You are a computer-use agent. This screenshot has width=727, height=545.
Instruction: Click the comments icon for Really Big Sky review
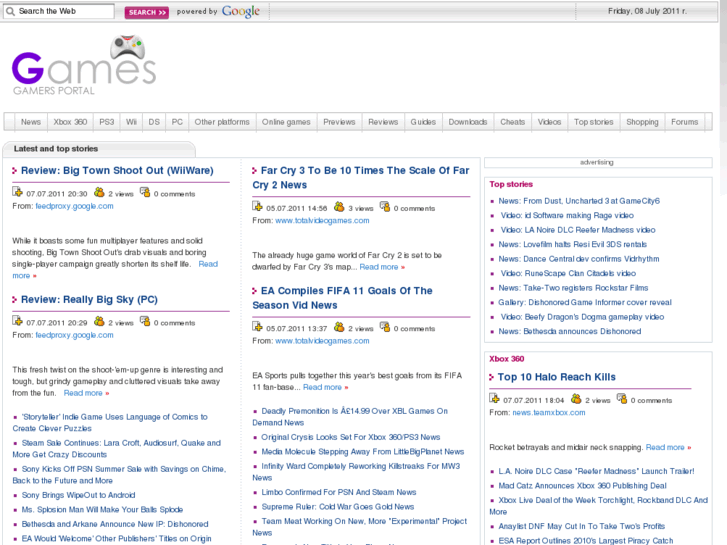click(145, 321)
